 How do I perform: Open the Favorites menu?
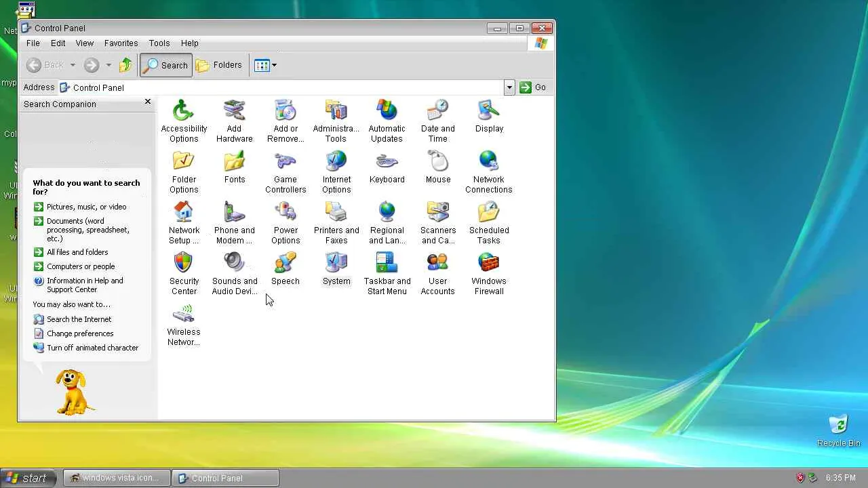click(x=121, y=43)
